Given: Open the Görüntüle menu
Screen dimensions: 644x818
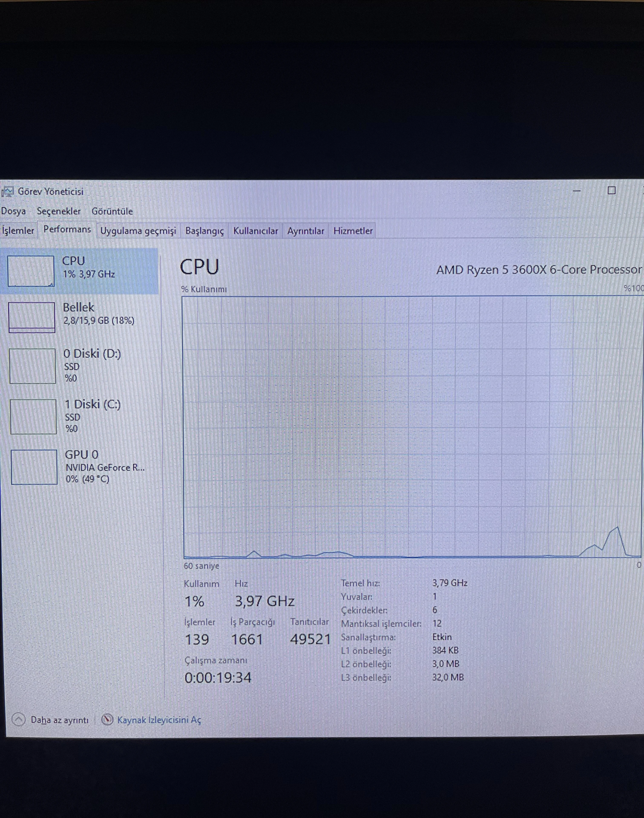Looking at the screenshot, I should [112, 211].
